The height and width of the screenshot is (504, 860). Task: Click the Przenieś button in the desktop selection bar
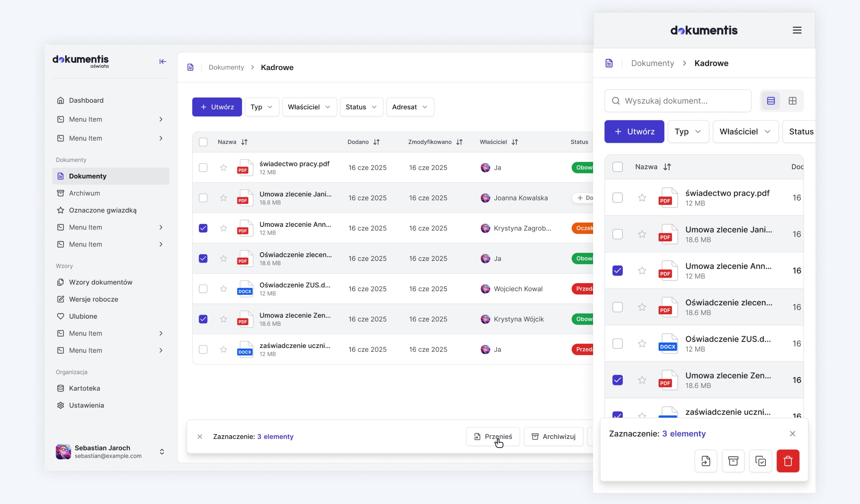pyautogui.click(x=493, y=437)
